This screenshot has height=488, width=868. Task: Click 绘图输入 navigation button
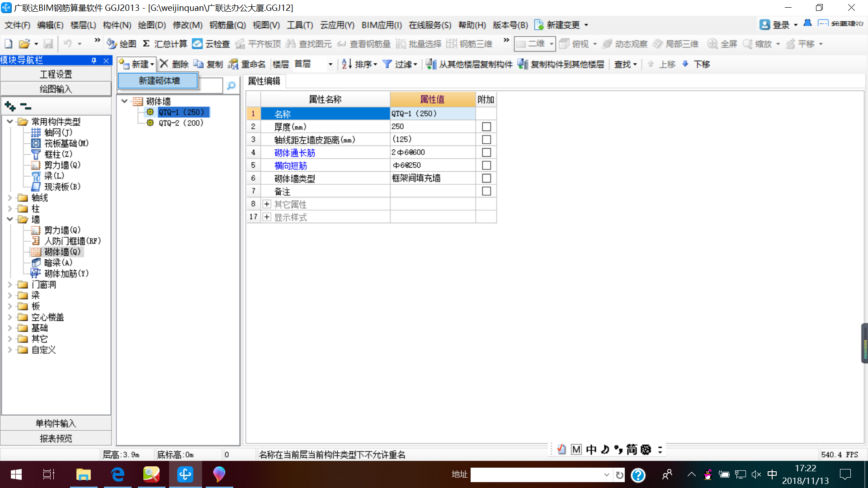click(x=56, y=89)
